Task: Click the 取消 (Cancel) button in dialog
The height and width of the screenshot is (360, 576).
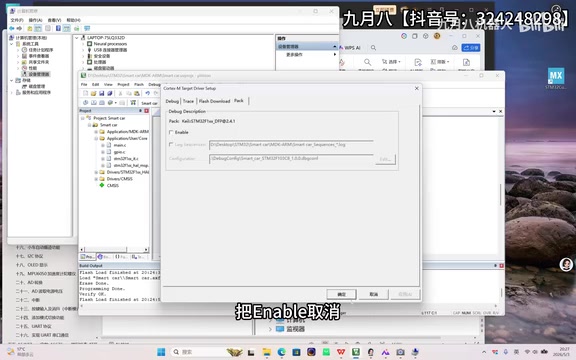Action: (x=374, y=294)
